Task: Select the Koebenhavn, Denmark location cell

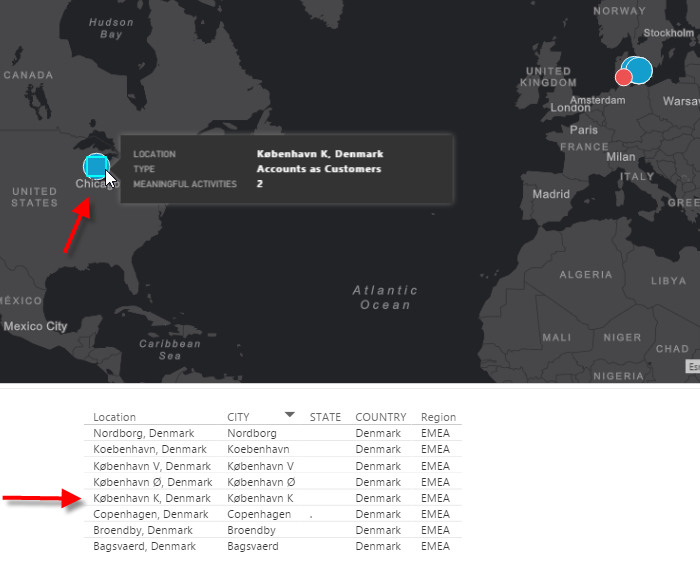Action: point(150,449)
